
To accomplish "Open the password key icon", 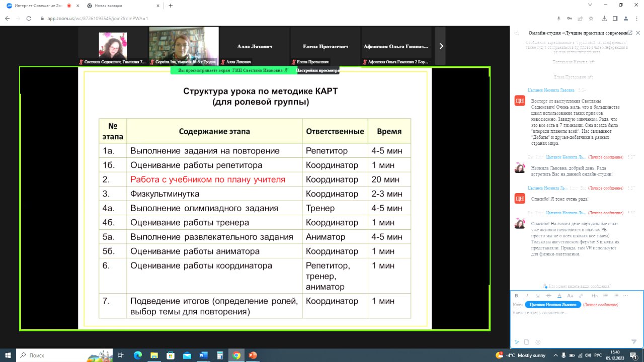I will pos(570,19).
